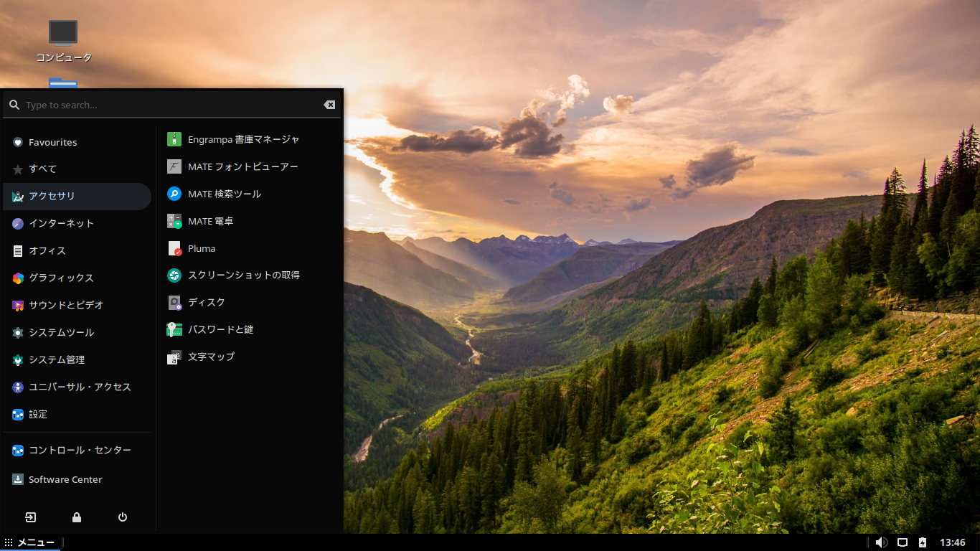Select the すべて (All) category
The image size is (980, 551).
pos(77,169)
